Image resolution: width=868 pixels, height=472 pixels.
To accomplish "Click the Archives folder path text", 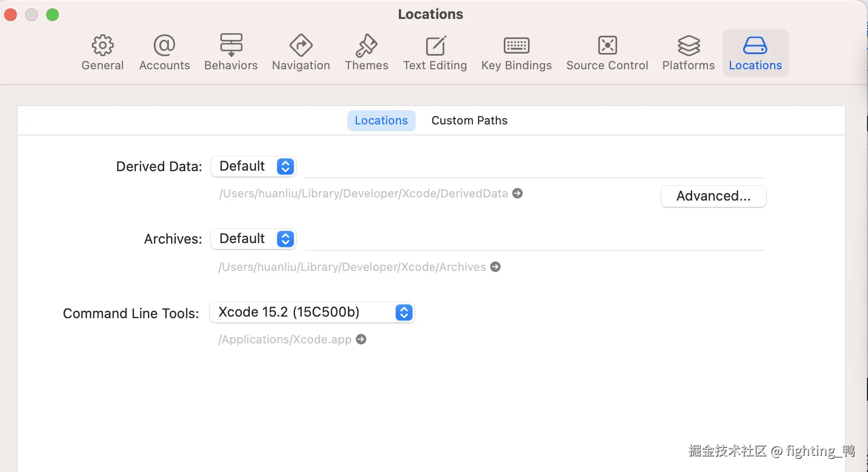I will coord(352,267).
